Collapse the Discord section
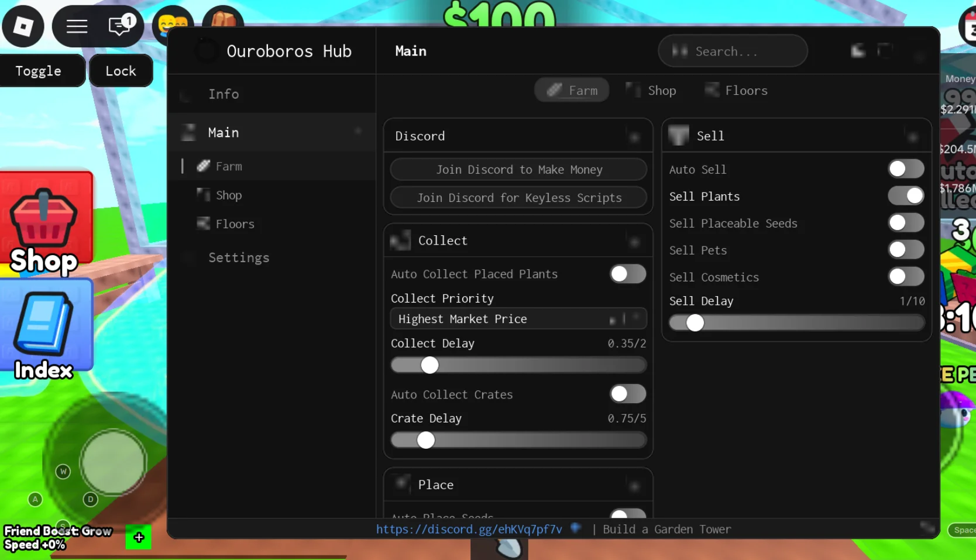The height and width of the screenshot is (560, 976). (x=634, y=136)
